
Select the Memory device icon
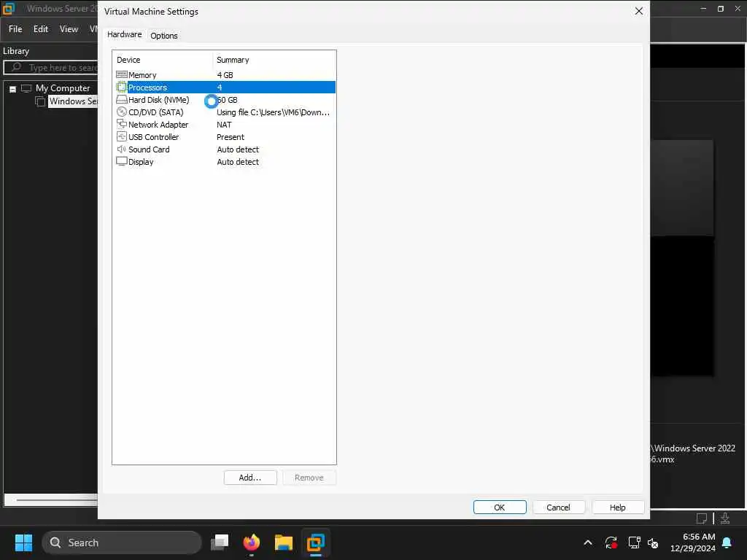coord(122,75)
